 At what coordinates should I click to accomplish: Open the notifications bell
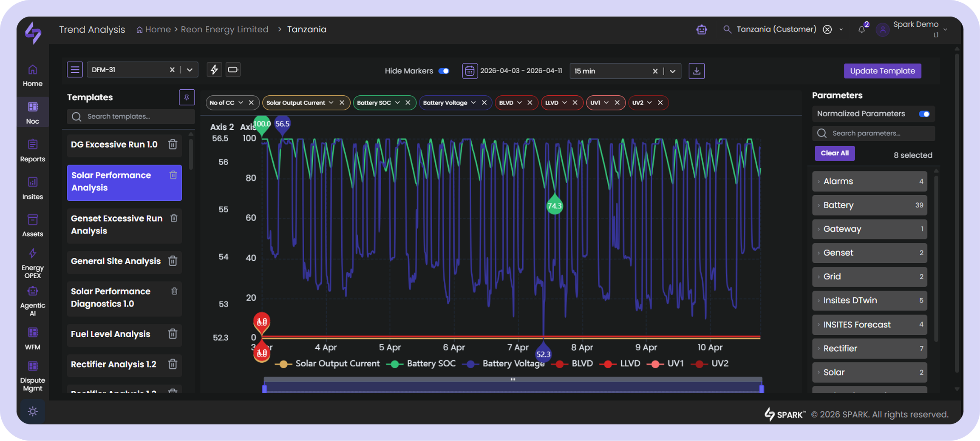point(861,29)
